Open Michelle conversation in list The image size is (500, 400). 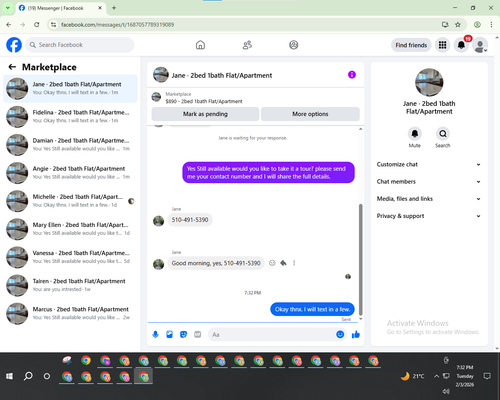point(70,201)
